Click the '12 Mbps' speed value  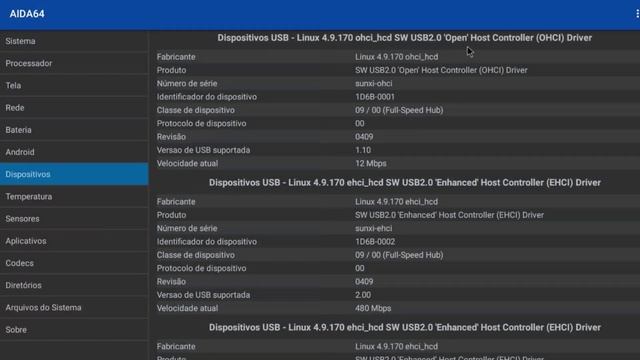pyautogui.click(x=371, y=163)
